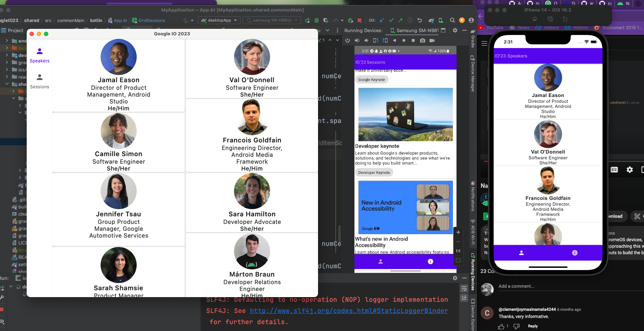This screenshot has height=331, width=644.
Task: Open the Device Manager side tool window
Action: point(472,74)
